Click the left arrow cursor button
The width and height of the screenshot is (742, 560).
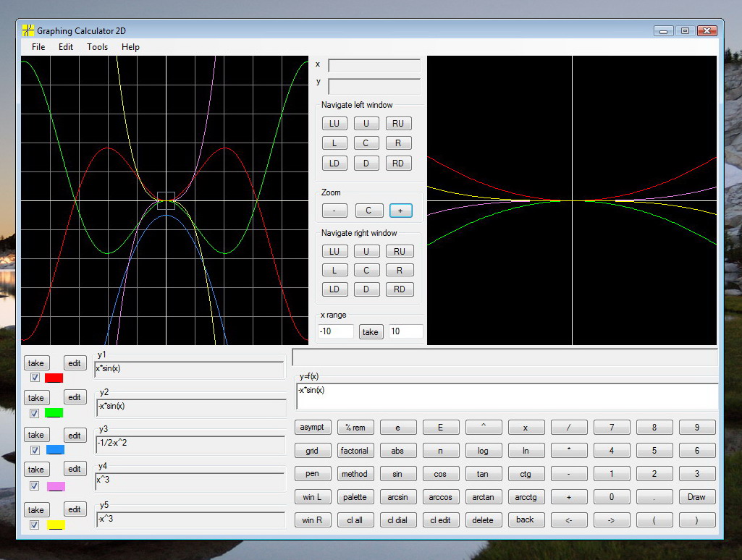569,519
